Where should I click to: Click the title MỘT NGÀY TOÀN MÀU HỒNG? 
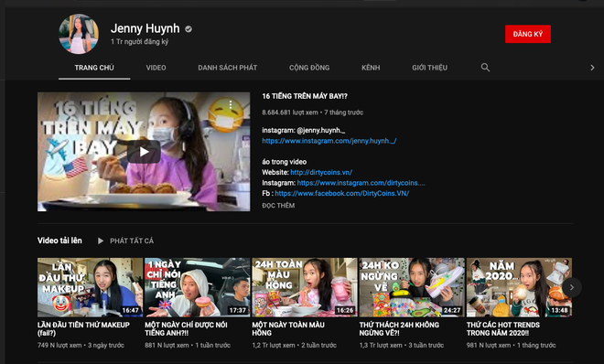click(x=288, y=329)
